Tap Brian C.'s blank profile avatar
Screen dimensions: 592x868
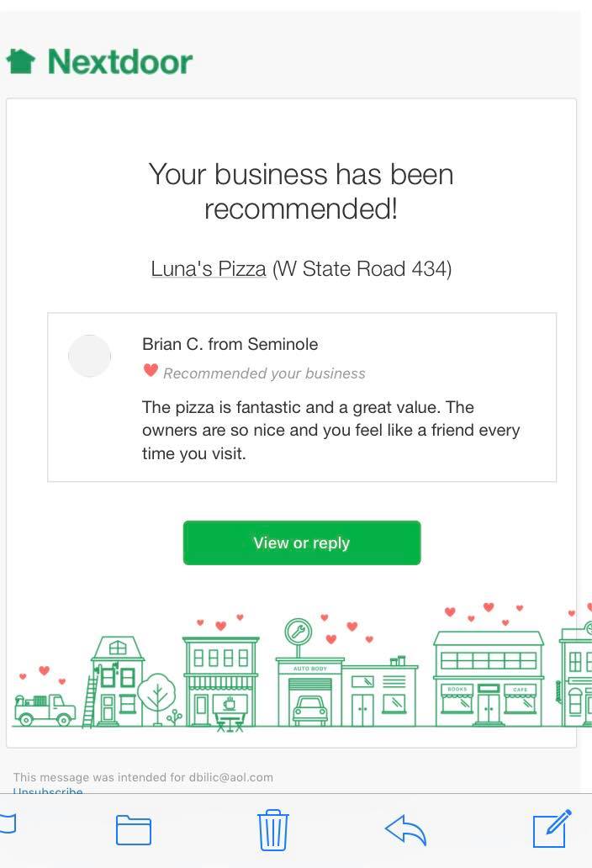click(x=90, y=356)
